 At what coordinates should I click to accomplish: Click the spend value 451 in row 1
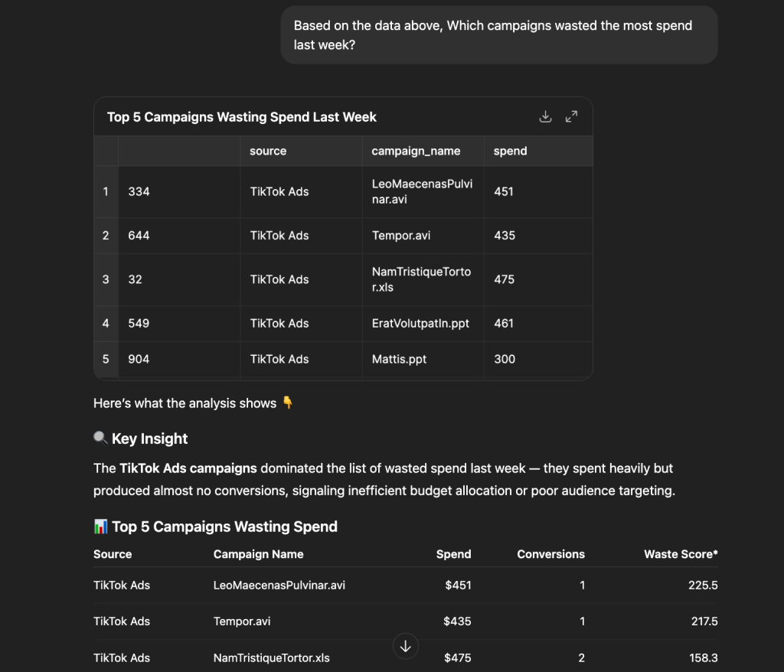(503, 191)
